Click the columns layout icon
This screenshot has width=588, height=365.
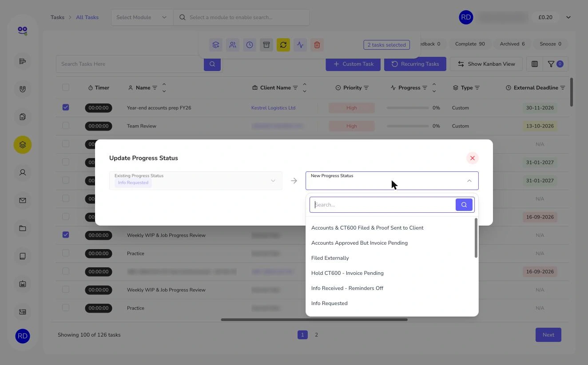coord(535,64)
